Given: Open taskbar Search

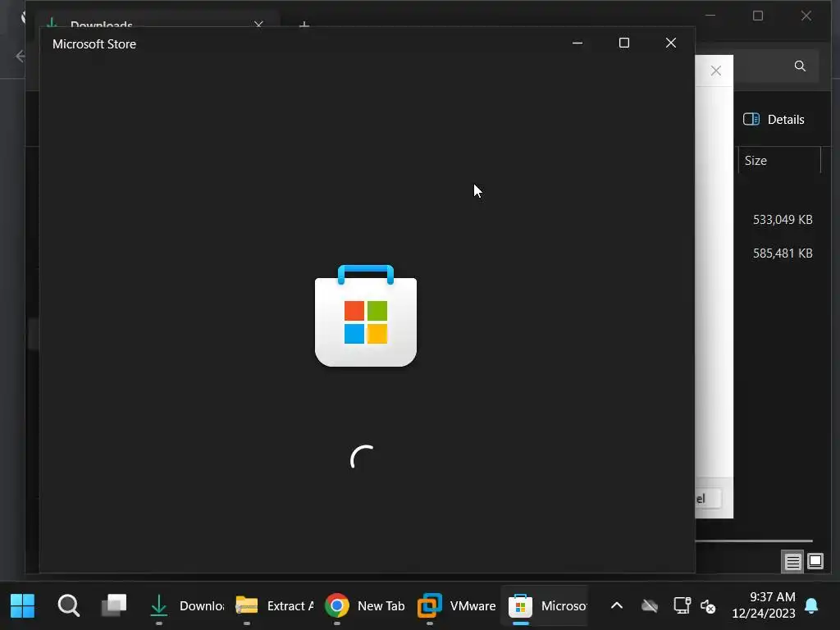Looking at the screenshot, I should (69, 605).
